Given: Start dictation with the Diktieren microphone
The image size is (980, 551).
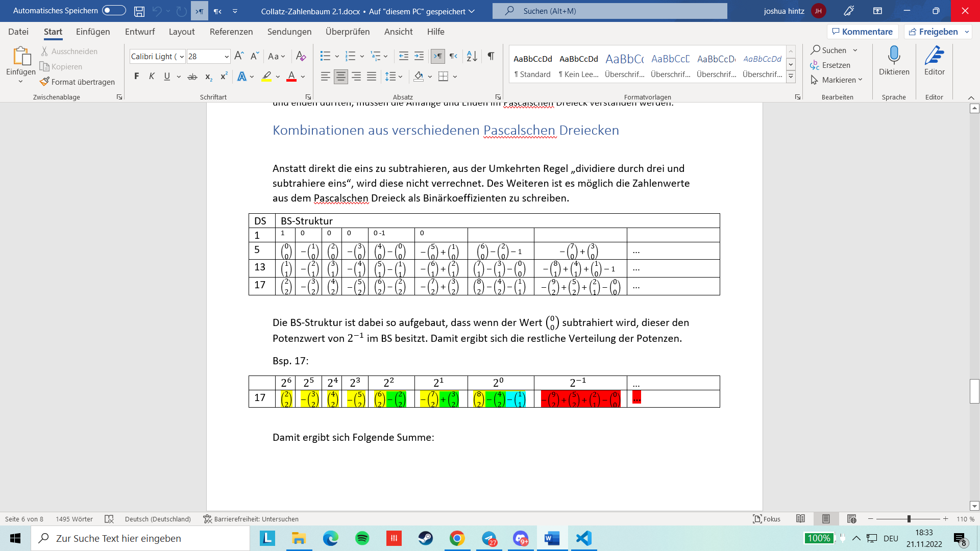Looking at the screenshot, I should (894, 60).
